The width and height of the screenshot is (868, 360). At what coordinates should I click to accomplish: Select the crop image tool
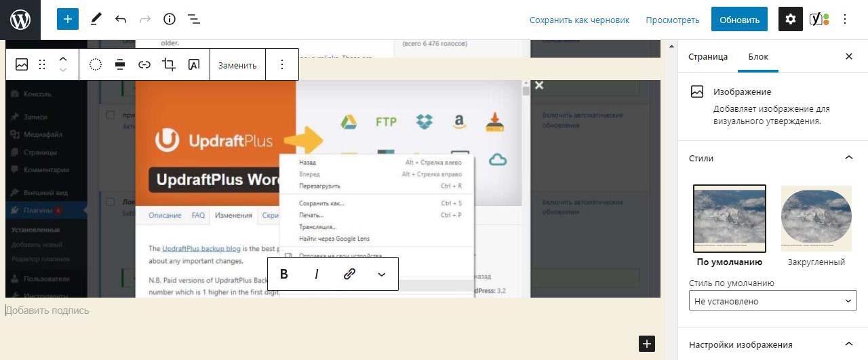169,65
